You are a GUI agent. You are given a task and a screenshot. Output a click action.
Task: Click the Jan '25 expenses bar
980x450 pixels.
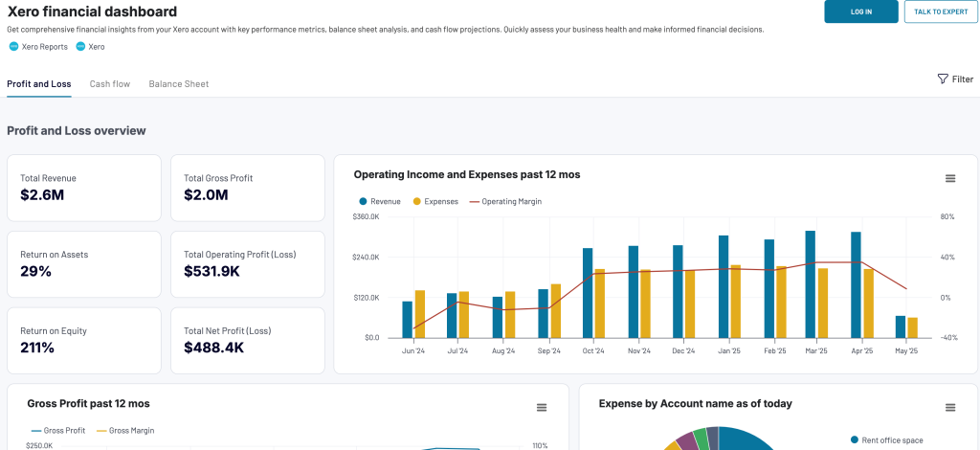[x=736, y=302]
